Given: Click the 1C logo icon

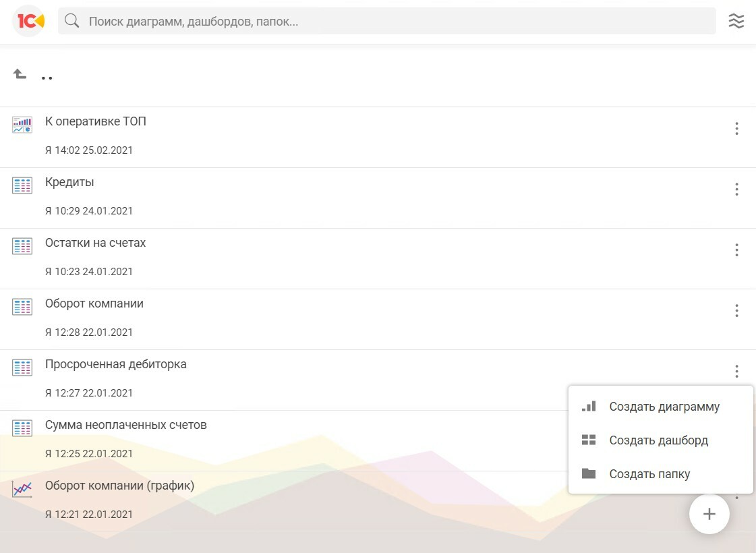Looking at the screenshot, I should [x=28, y=21].
